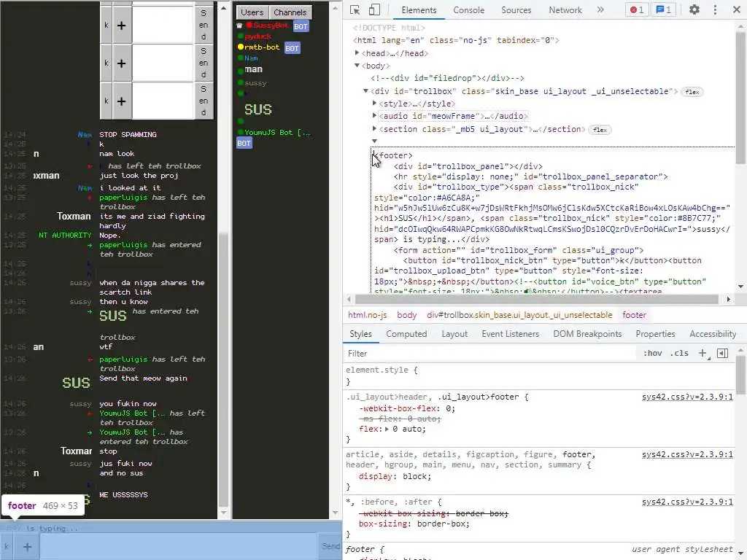Select YoumuJS Bot in user list
The image size is (747, 560).
click(x=277, y=133)
